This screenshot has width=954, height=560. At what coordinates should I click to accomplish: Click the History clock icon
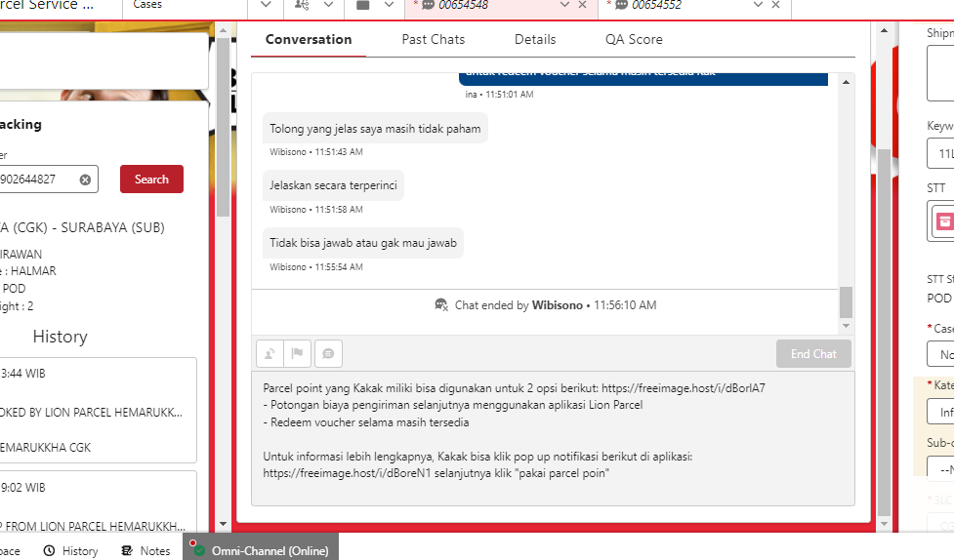(49, 551)
